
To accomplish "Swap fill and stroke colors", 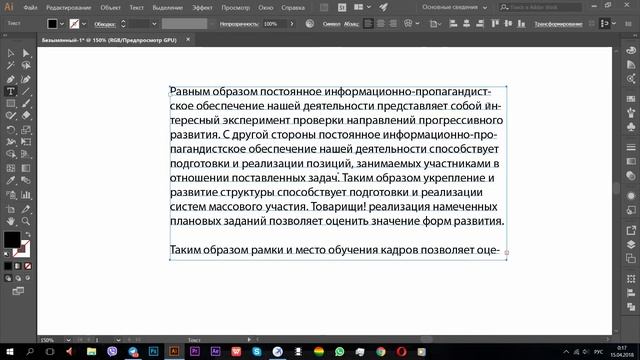I will pyautogui.click(x=28, y=235).
